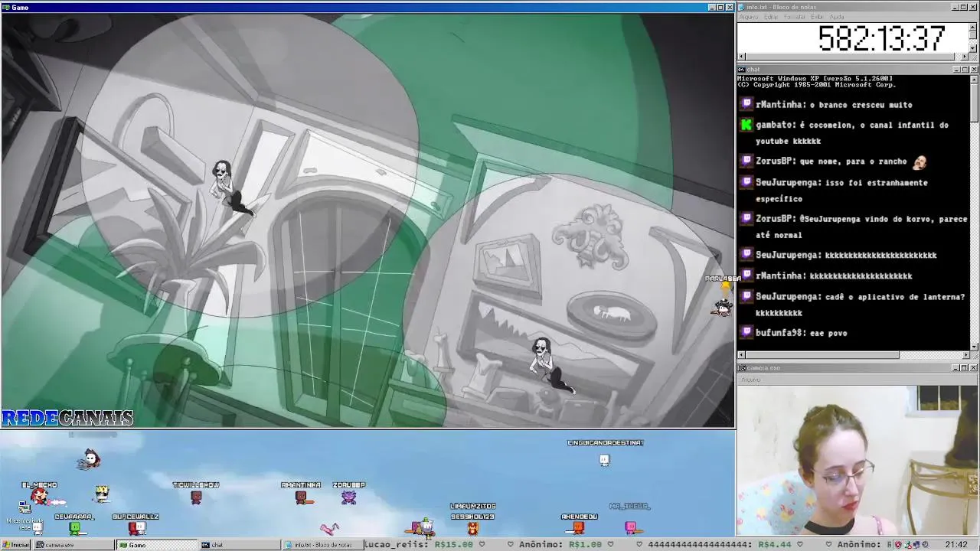Select the Game taskbar button
Image resolution: width=980 pixels, height=551 pixels.
(x=157, y=545)
